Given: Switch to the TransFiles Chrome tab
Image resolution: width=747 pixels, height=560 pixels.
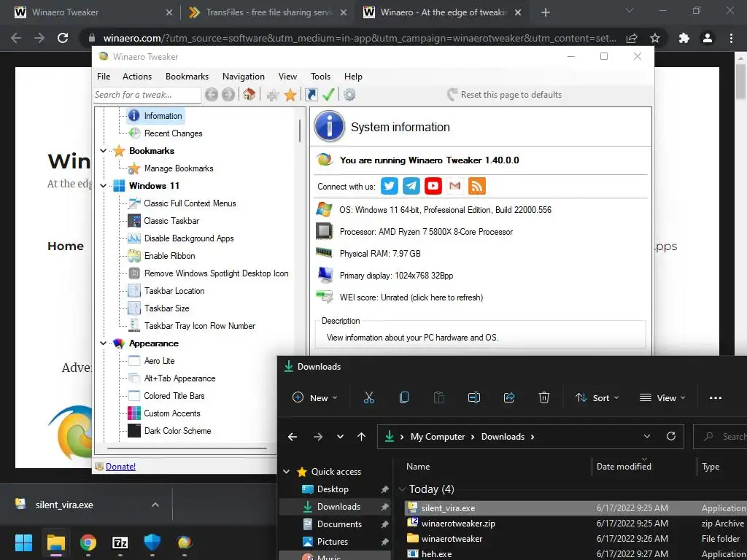Looking at the screenshot, I should tap(267, 12).
